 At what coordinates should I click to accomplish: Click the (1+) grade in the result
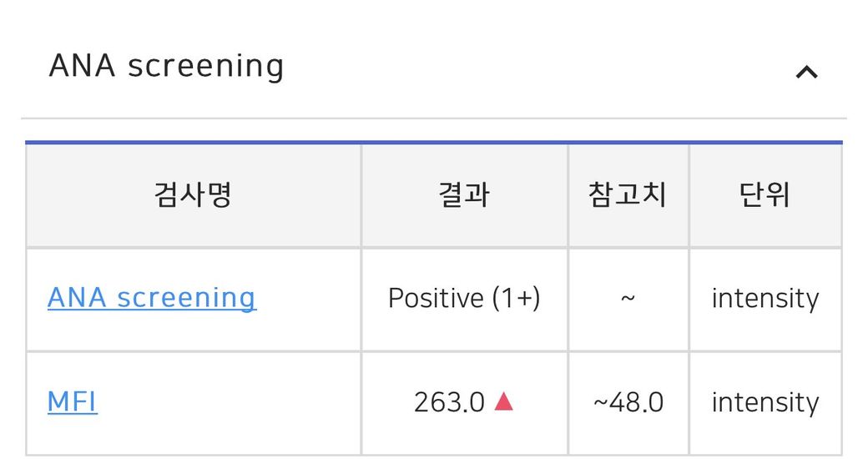pyautogui.click(x=516, y=298)
